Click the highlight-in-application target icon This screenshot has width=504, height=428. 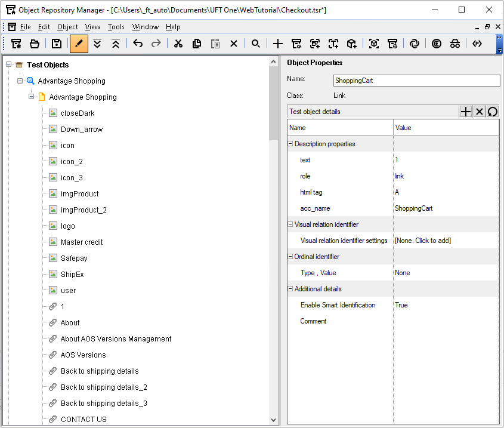(374, 44)
